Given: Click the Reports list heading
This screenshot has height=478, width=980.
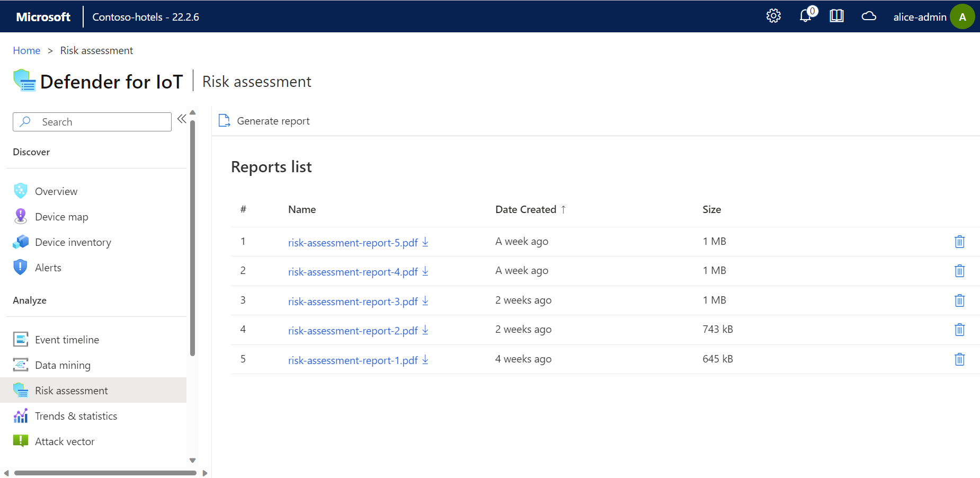Looking at the screenshot, I should (271, 167).
